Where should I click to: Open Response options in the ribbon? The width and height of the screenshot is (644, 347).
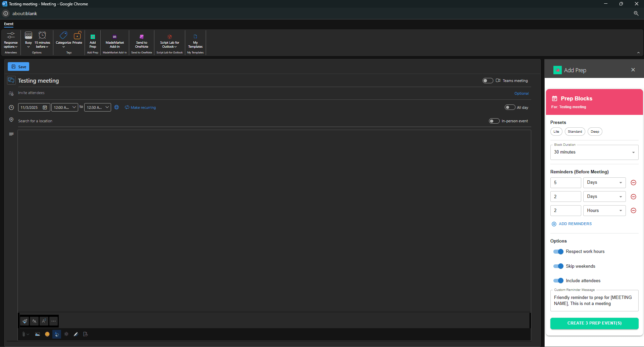pos(11,40)
